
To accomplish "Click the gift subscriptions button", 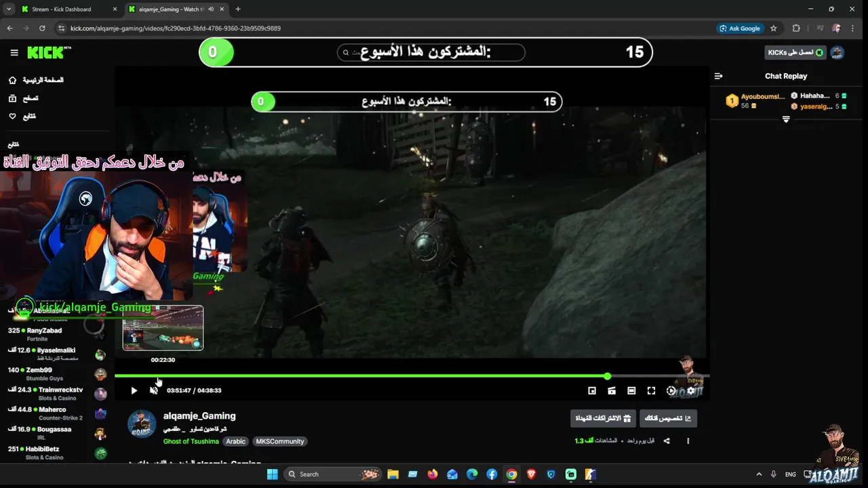I will [x=603, y=418].
